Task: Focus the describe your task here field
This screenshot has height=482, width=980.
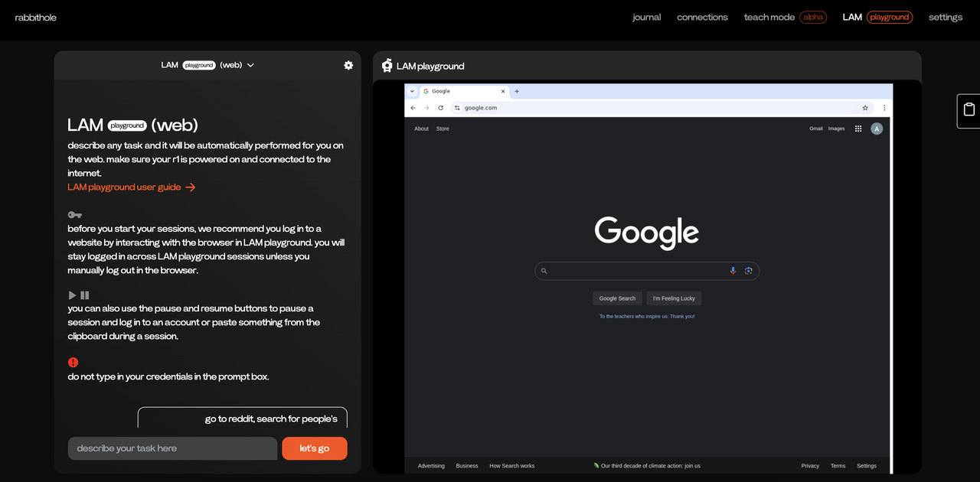Action: tap(172, 448)
